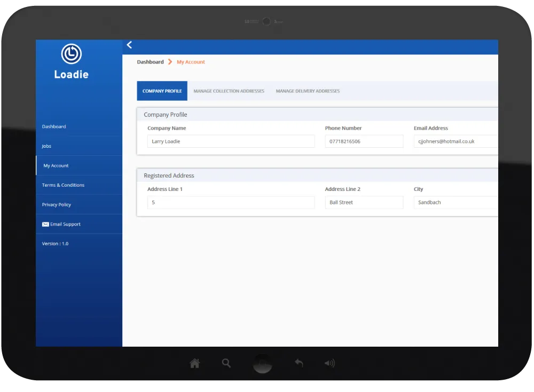
Task: Go to Dashboard via breadcrumb
Action: [150, 62]
